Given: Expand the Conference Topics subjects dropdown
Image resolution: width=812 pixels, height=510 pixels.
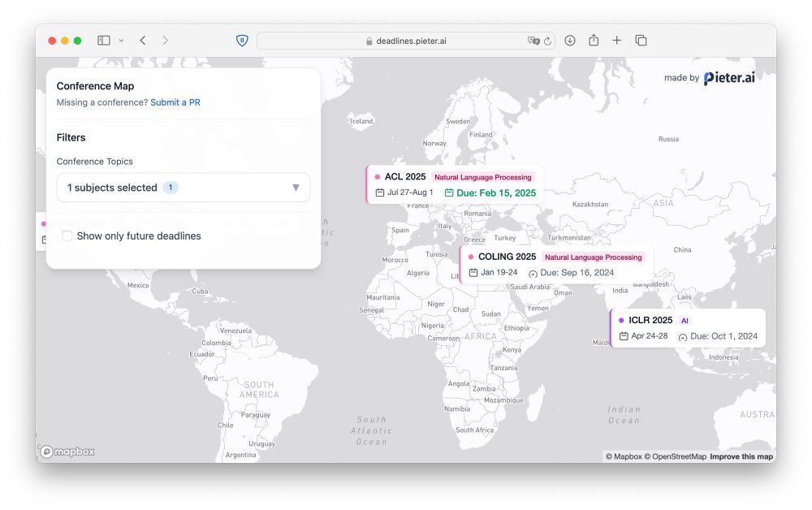Looking at the screenshot, I should click(184, 188).
